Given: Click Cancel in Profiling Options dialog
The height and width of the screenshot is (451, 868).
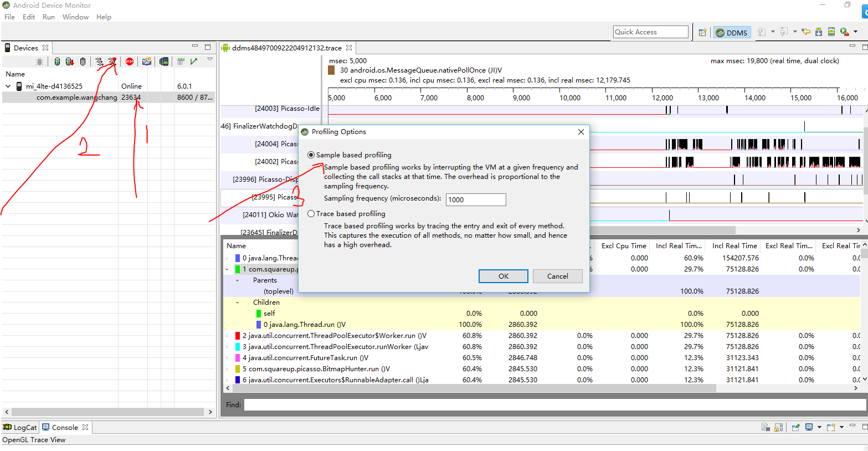Looking at the screenshot, I should pyautogui.click(x=558, y=276).
